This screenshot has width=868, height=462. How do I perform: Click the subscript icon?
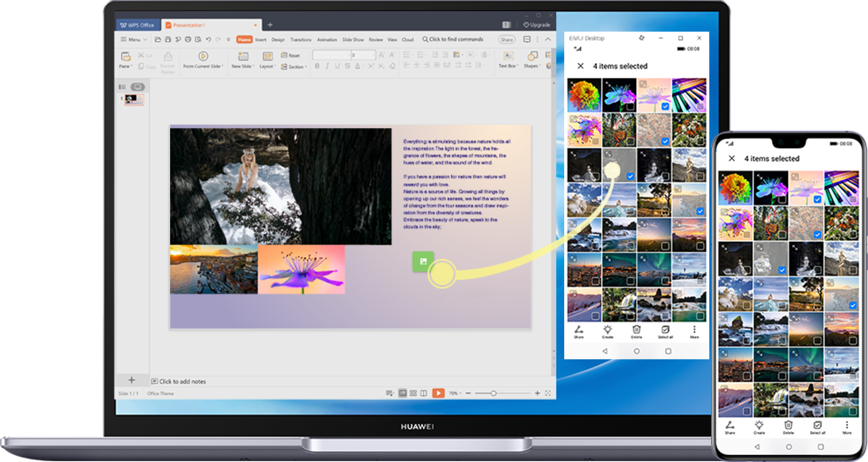381,66
